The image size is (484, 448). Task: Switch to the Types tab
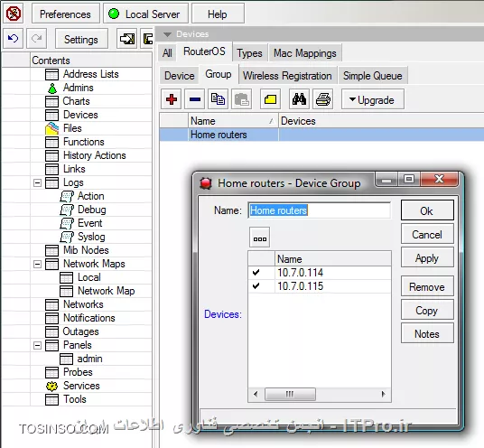point(249,53)
